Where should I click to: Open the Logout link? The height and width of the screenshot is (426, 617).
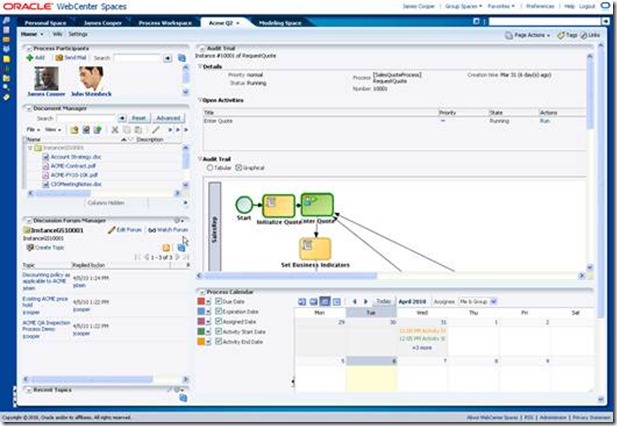(x=587, y=6)
